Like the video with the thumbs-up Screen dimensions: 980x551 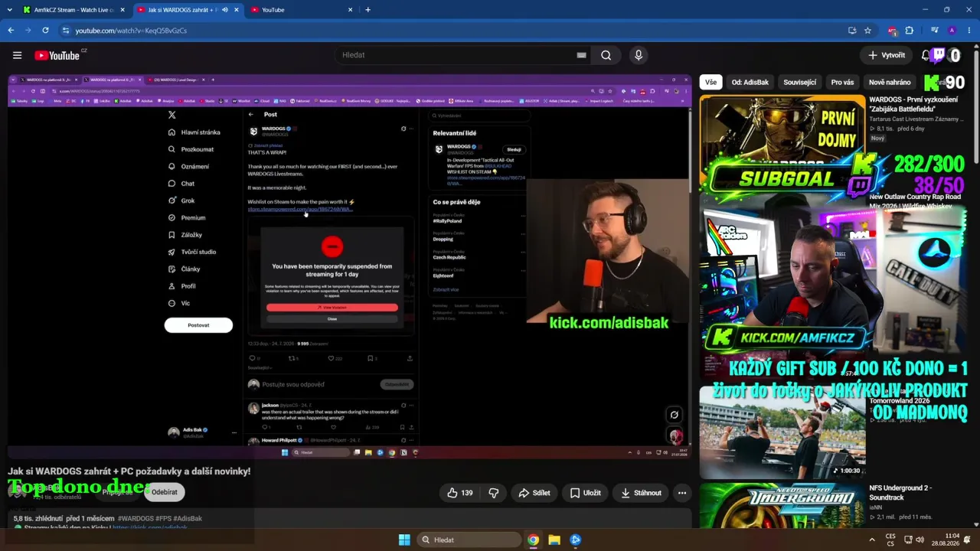point(460,493)
